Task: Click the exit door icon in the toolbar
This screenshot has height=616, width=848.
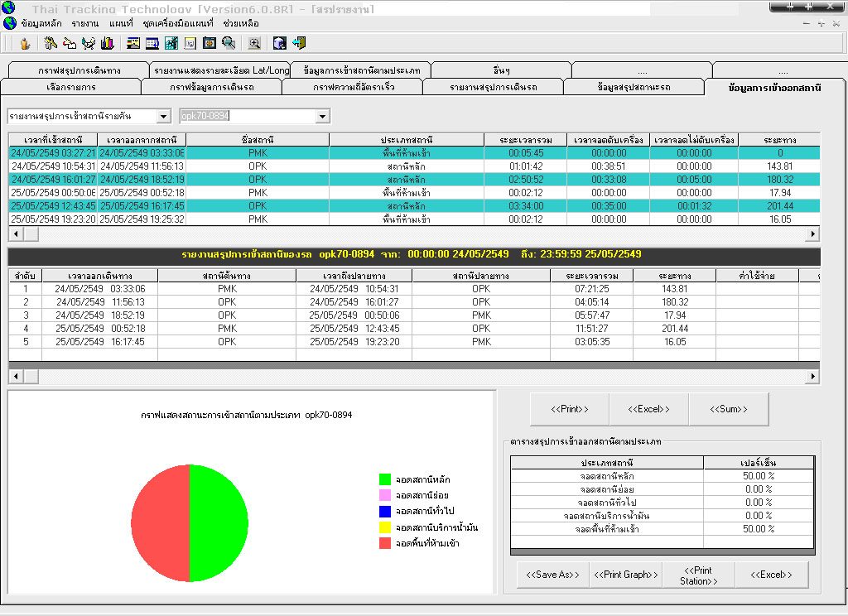Action: pyautogui.click(x=299, y=43)
